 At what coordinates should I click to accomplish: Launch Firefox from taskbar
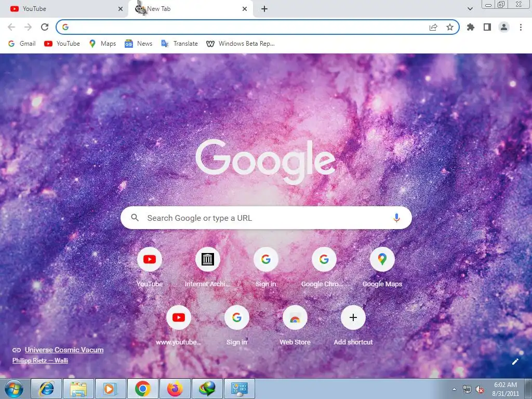click(175, 389)
